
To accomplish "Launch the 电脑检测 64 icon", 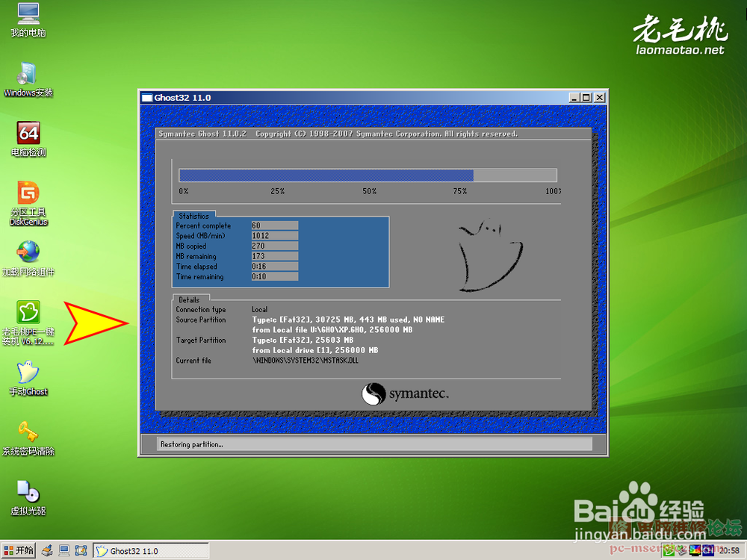I will pyautogui.click(x=28, y=139).
